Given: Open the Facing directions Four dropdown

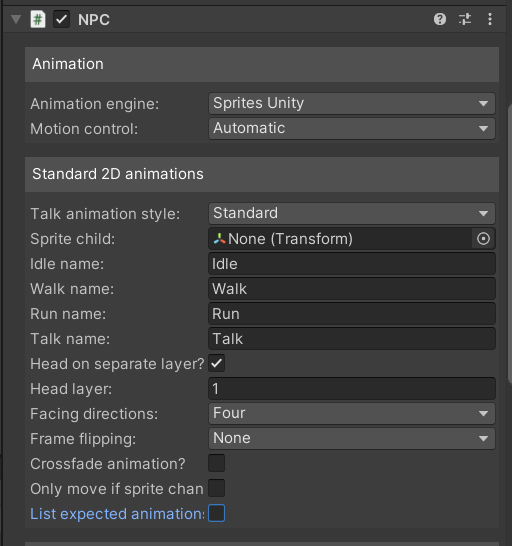Looking at the screenshot, I should pos(352,413).
